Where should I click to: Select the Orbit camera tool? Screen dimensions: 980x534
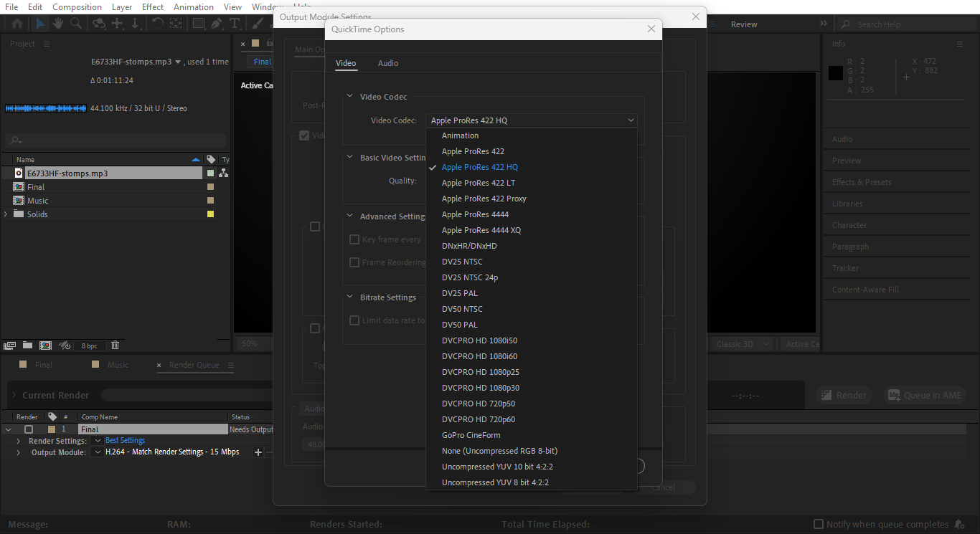99,24
